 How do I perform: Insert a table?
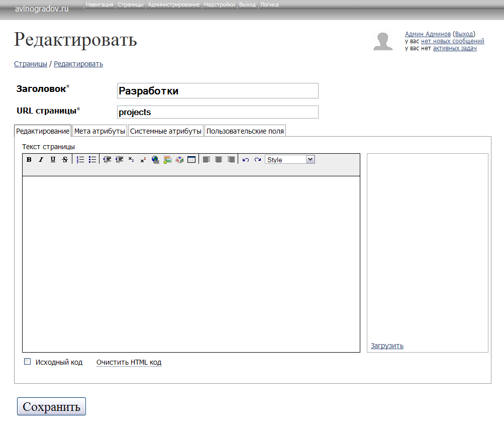point(191,160)
